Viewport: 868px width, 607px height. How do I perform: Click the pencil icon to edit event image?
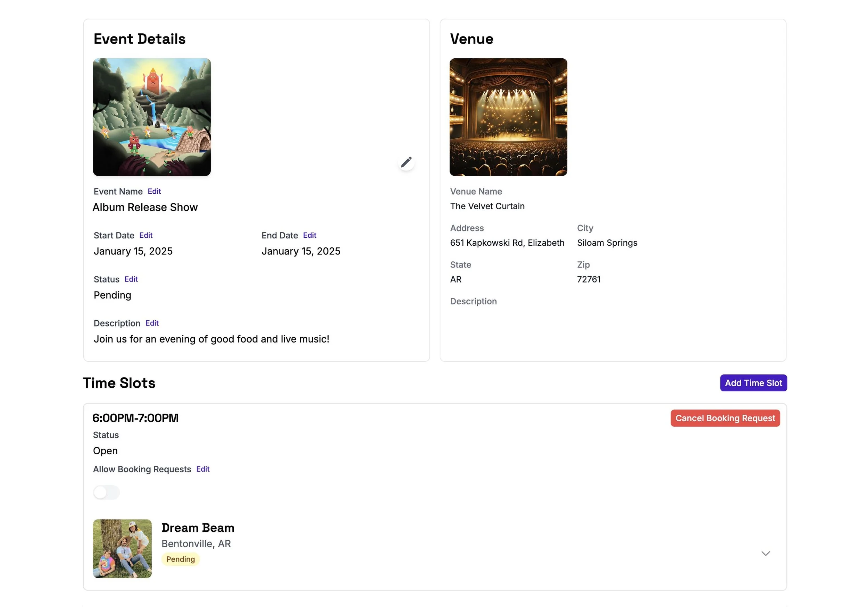point(406,162)
